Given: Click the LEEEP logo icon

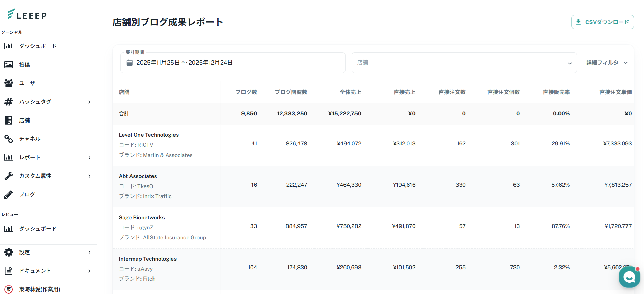Looking at the screenshot, I should (11, 14).
